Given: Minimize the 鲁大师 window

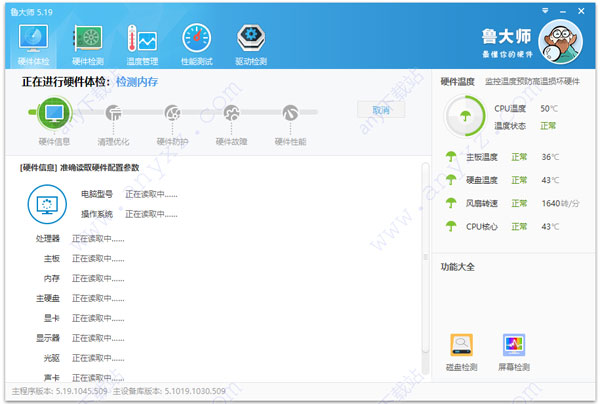Looking at the screenshot, I should [x=563, y=11].
